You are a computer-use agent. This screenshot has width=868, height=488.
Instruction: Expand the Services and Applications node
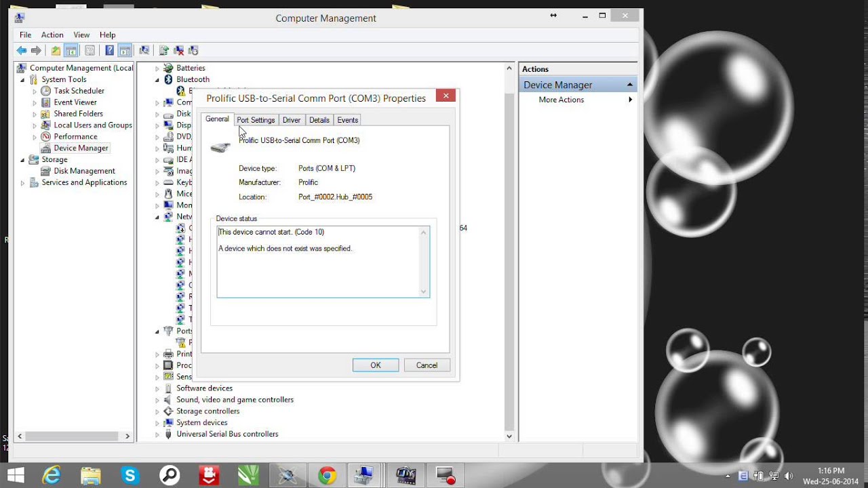22,182
